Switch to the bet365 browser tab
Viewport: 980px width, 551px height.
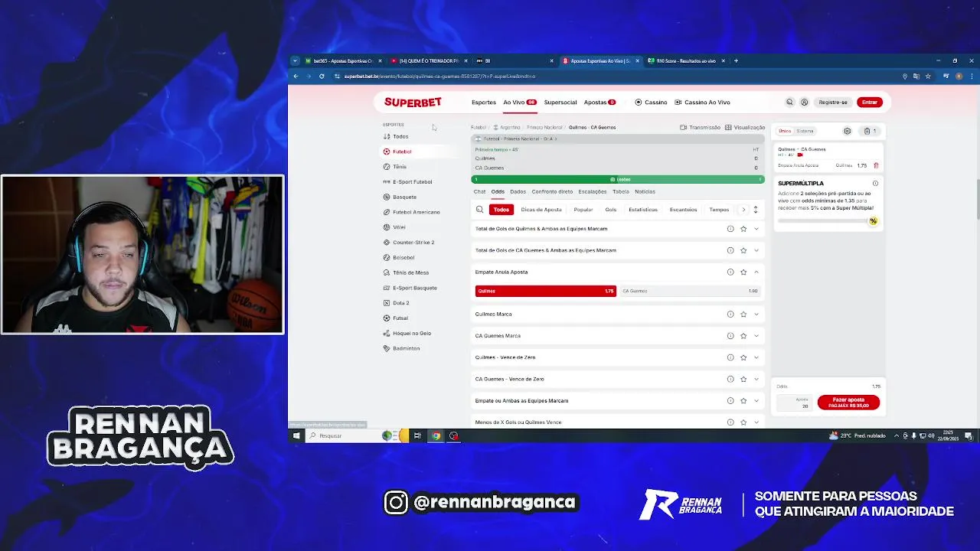pyautogui.click(x=342, y=60)
